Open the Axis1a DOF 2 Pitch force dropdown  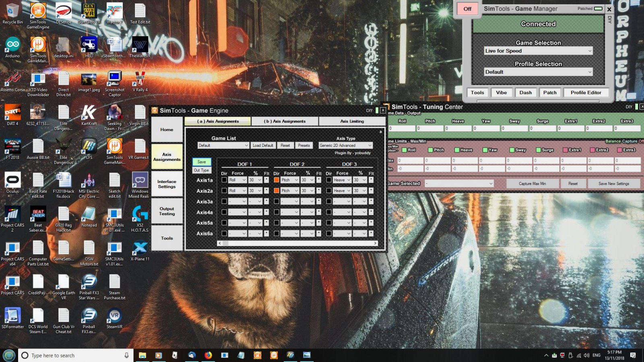pos(290,180)
